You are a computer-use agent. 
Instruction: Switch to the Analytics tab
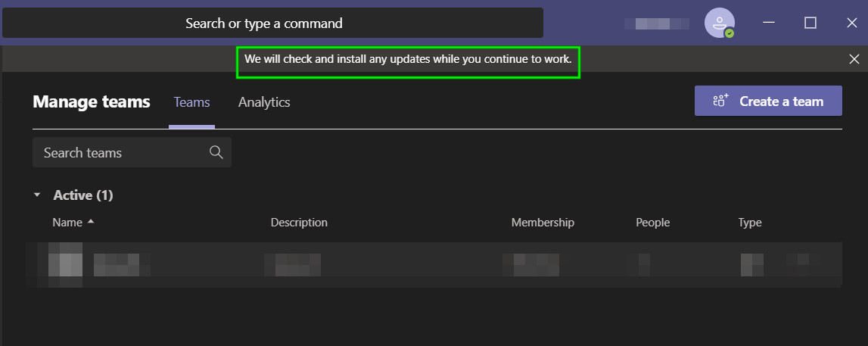pyautogui.click(x=264, y=101)
